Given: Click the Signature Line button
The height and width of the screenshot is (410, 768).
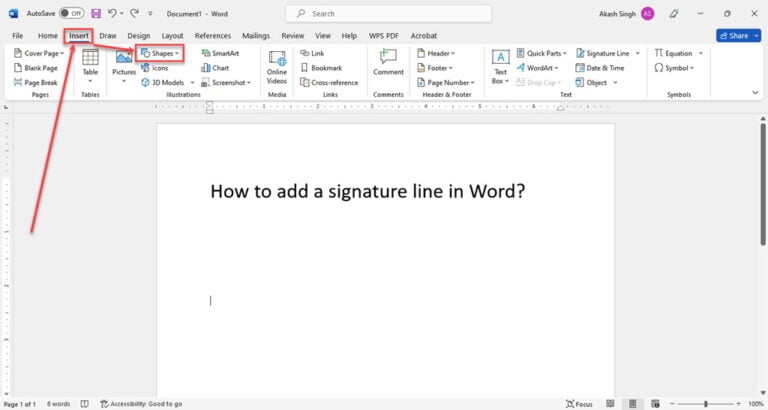Looking at the screenshot, I should click(x=603, y=53).
